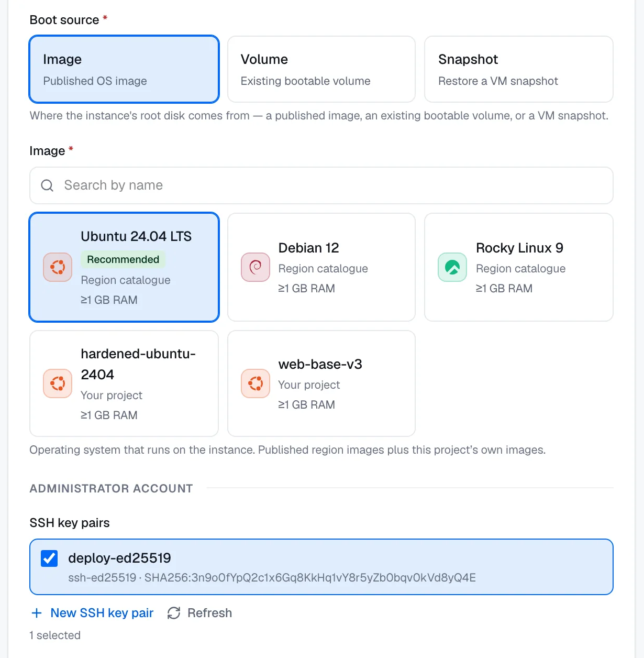The height and width of the screenshot is (658, 644).
Task: Select the Debian 12 image card
Action: (321, 267)
